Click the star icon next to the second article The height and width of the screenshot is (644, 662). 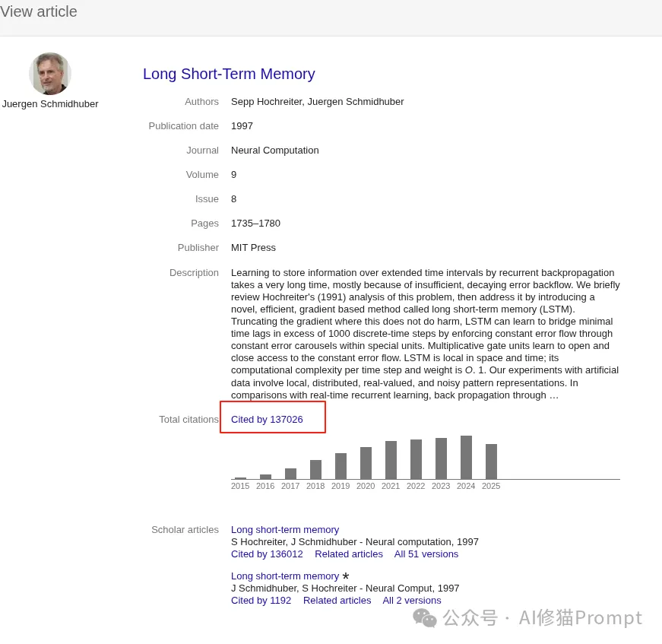(345, 576)
